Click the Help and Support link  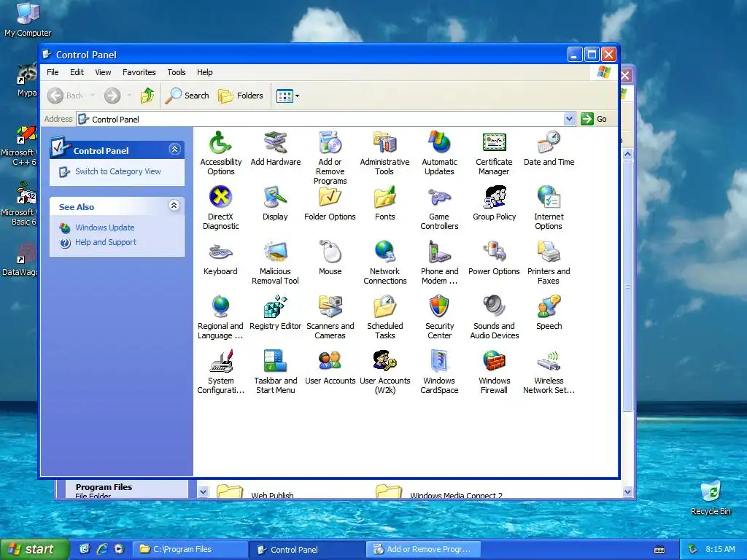[106, 242]
